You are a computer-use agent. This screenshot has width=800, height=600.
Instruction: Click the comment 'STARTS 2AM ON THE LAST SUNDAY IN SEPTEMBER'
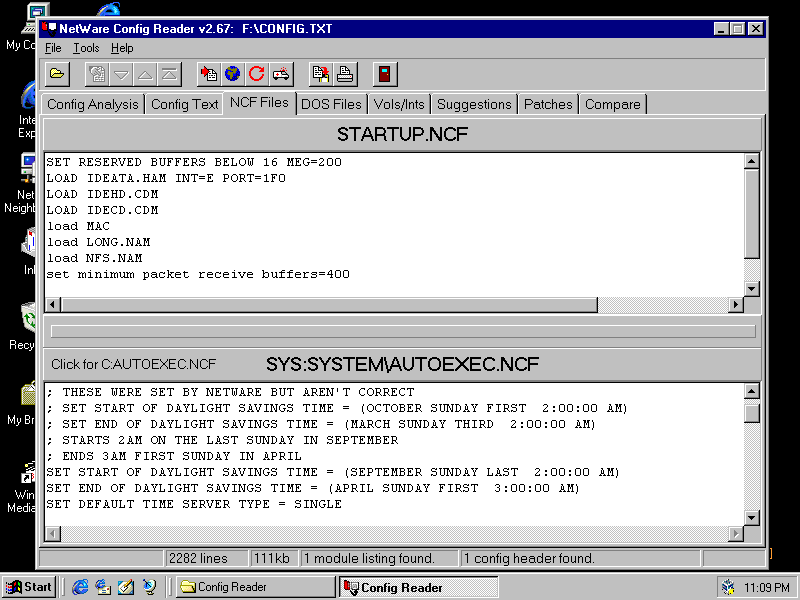pos(230,440)
